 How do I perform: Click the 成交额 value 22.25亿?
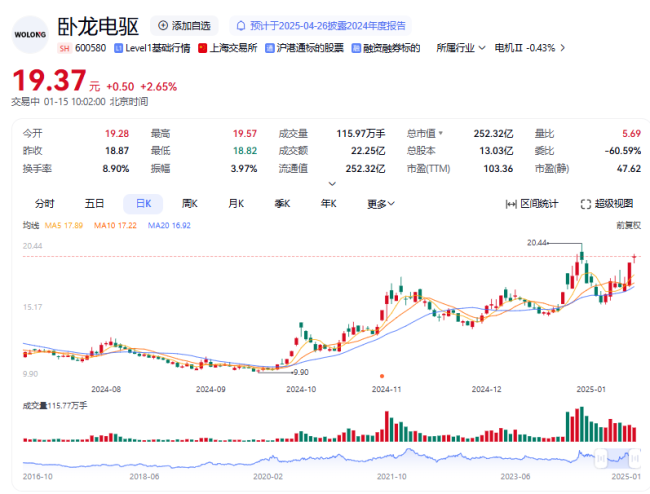coord(368,151)
